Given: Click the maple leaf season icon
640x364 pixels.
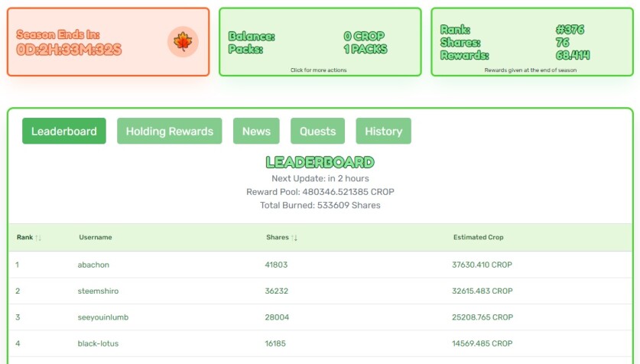Looking at the screenshot, I should tap(183, 41).
